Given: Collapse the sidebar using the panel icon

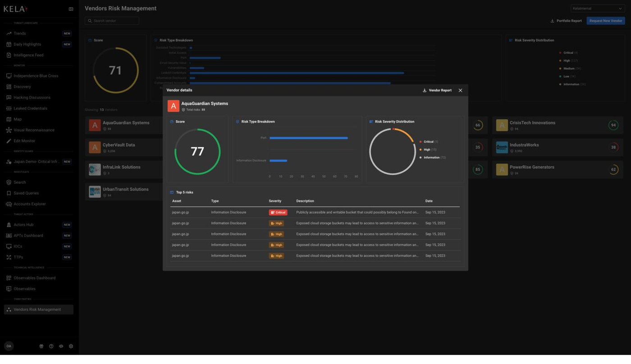Looking at the screenshot, I should pyautogui.click(x=71, y=9).
